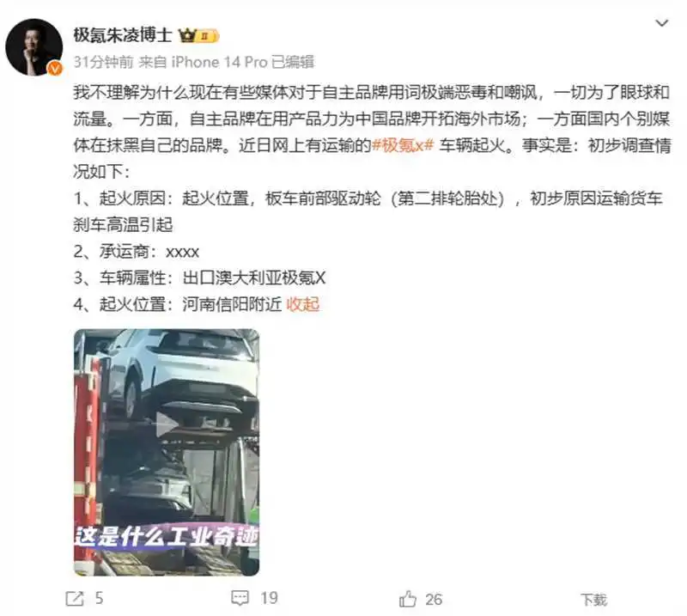The height and width of the screenshot is (616, 687).
Task: Open the #极氪x# hashtag topic
Action: (402, 145)
